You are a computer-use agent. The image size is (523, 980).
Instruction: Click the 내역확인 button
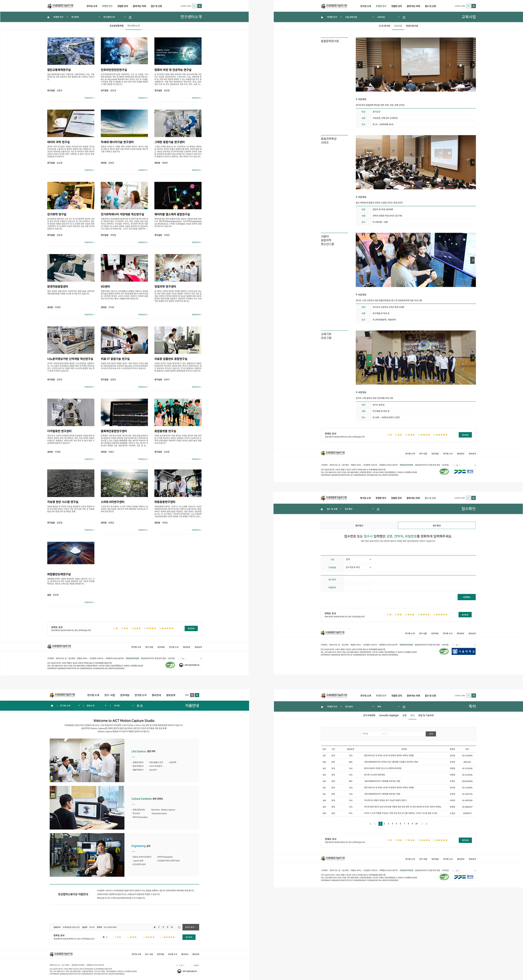click(x=466, y=597)
